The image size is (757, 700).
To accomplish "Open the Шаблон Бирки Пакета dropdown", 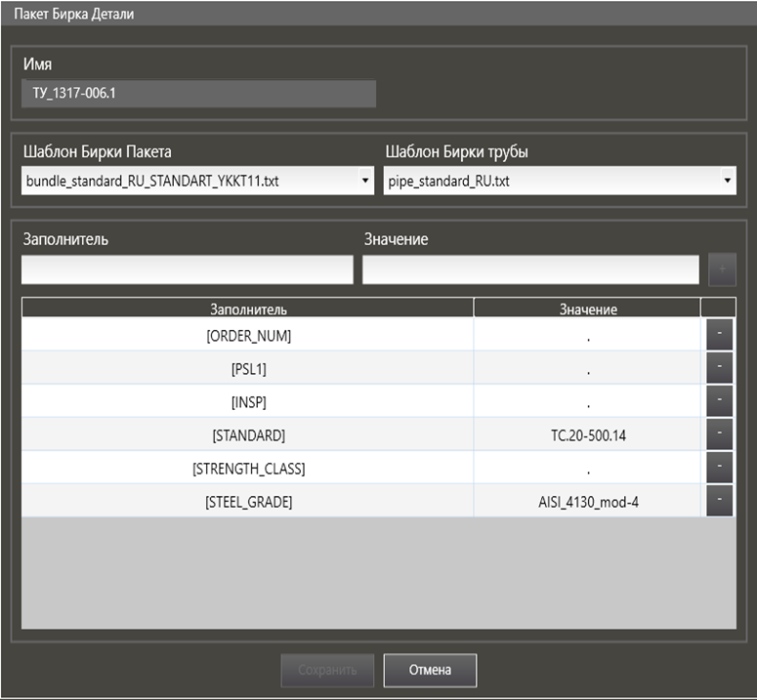I will [x=197, y=181].
